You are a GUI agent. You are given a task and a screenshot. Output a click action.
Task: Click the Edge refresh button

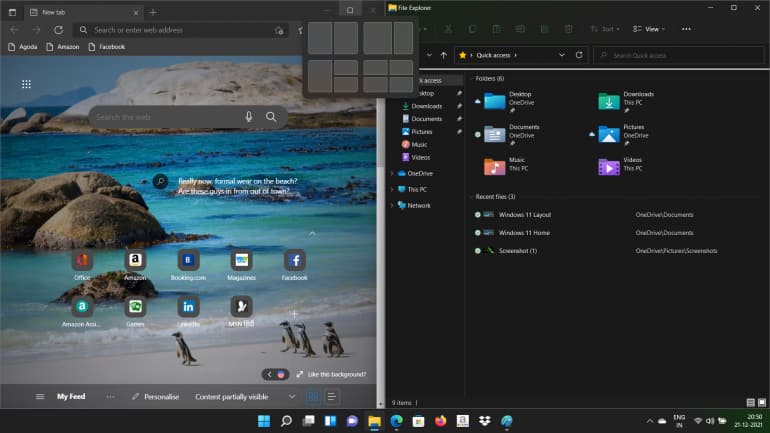pos(58,30)
